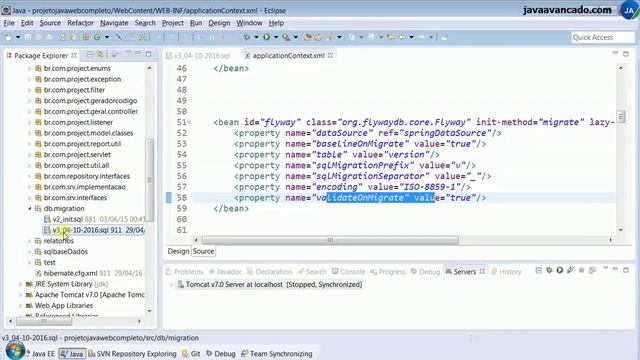Select the hibernate.cfg.xml file
Screen dimensions: 640x360
click(x=70, y=273)
